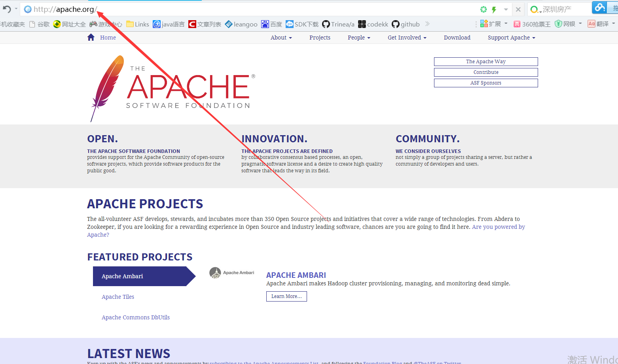Open the Links bookmark folder

tap(138, 24)
